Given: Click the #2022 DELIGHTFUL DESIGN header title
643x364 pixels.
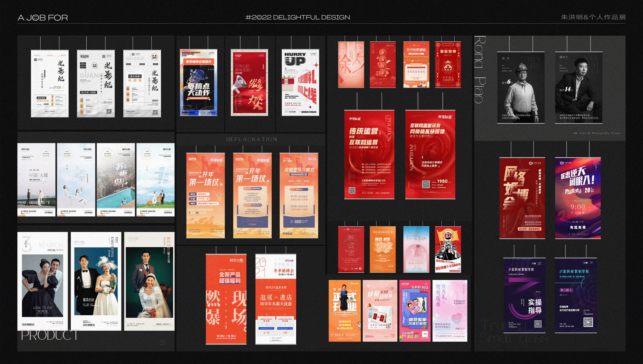Looking at the screenshot, I should [297, 17].
